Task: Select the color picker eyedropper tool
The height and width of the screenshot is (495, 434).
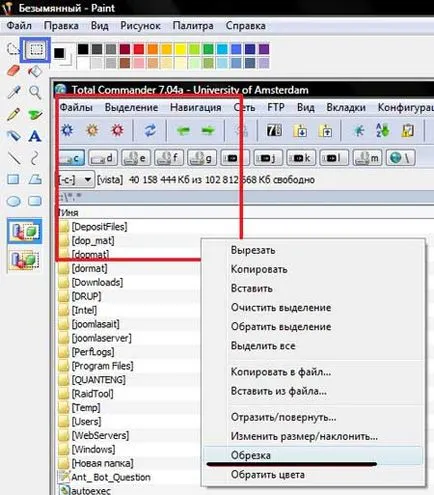Action: click(14, 92)
